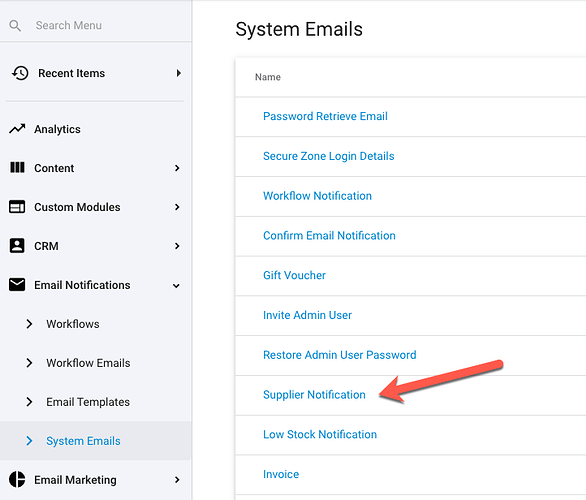586x500 pixels.
Task: Click the Email Notifications envelope icon
Action: pyautogui.click(x=17, y=284)
